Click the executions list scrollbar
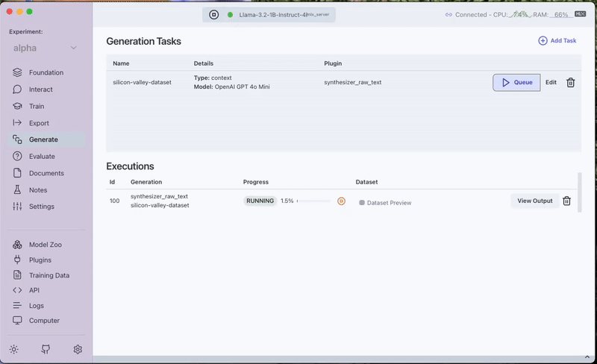Viewport: 597px width, 364px height. (x=580, y=191)
